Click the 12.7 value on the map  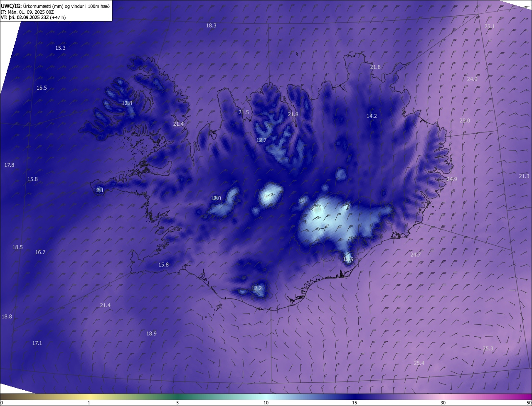pos(261,140)
